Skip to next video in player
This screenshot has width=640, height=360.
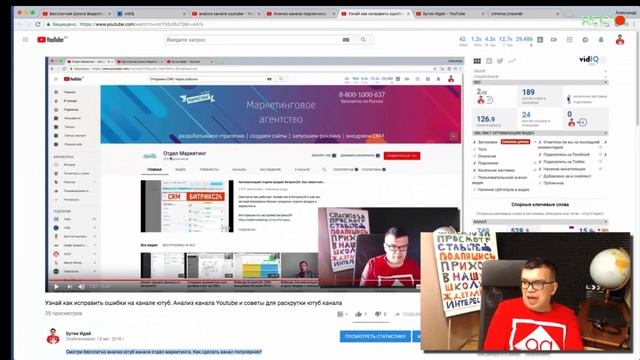[x=69, y=287]
